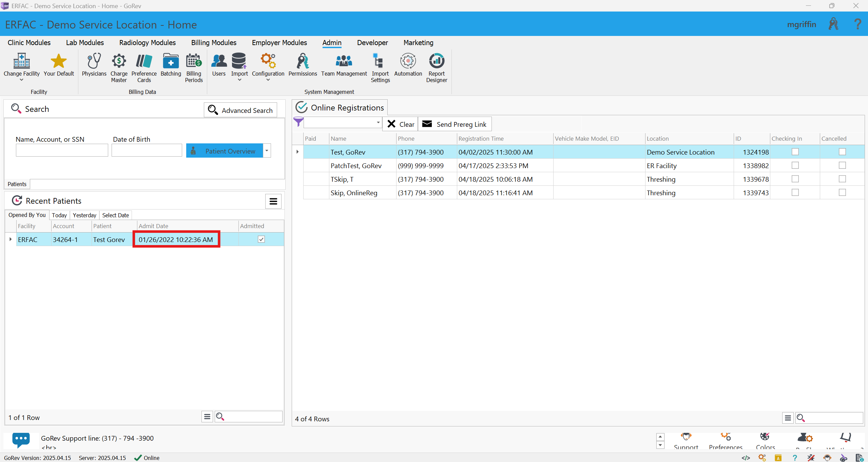Image resolution: width=868 pixels, height=462 pixels.
Task: Switch to the Developer tab
Action: 372,43
